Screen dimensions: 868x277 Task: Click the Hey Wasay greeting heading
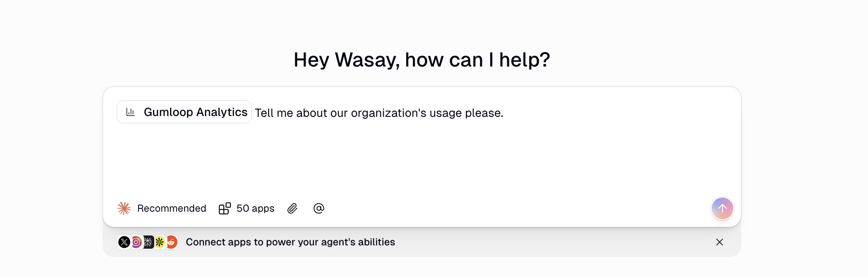(x=422, y=59)
